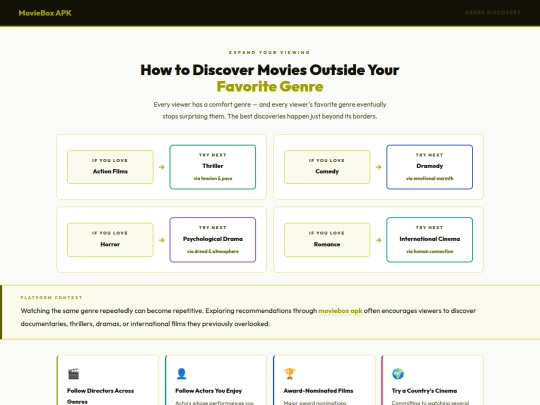Select the Dramedy suggestion box
Image resolution: width=540 pixels, height=405 pixels.
pyautogui.click(x=429, y=167)
